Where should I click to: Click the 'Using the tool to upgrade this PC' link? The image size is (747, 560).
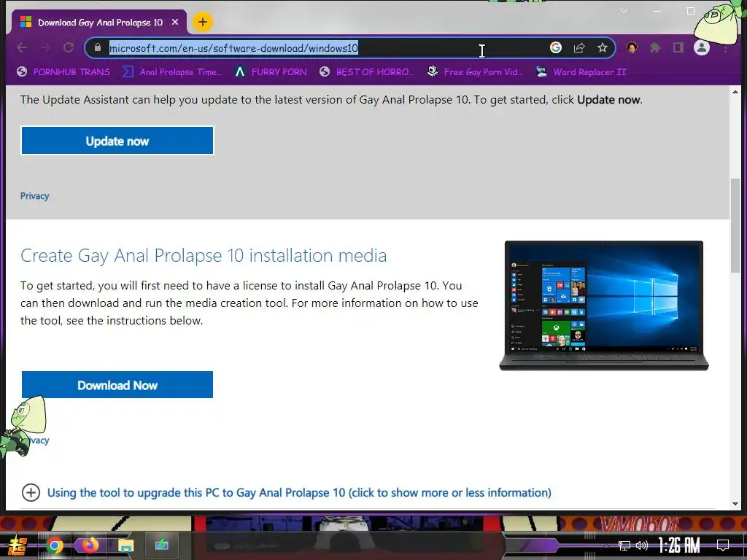point(299,492)
